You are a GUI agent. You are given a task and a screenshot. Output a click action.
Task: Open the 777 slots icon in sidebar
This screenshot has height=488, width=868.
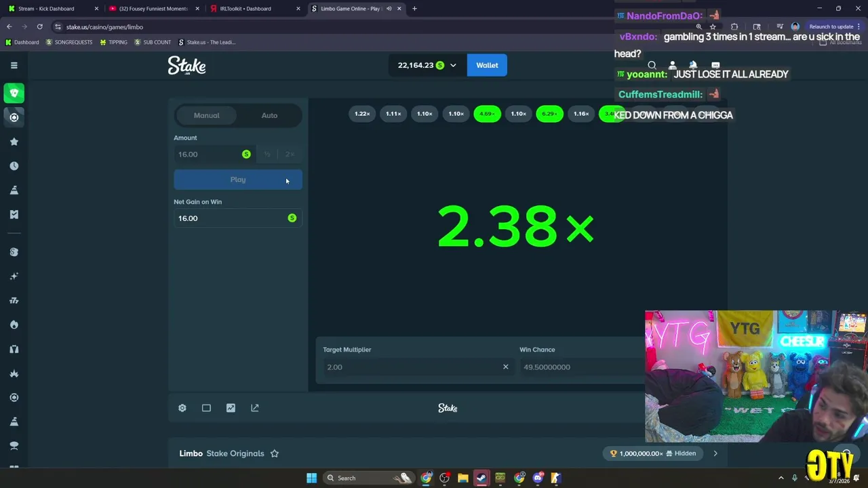point(14,300)
